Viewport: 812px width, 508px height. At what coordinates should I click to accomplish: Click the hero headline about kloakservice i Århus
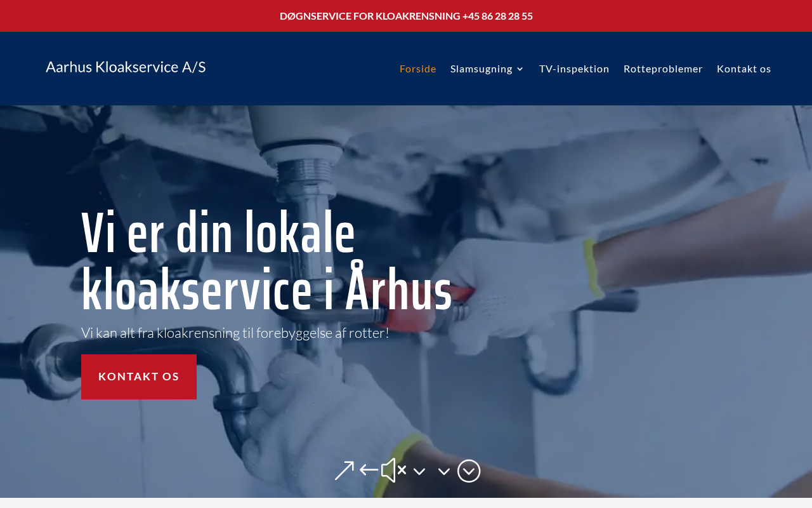pyautogui.click(x=266, y=262)
